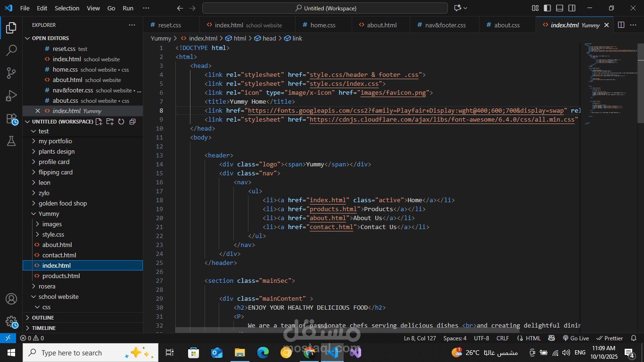Open the Search view in activity bar
Viewport: 644px width, 362px height.
tap(11, 50)
